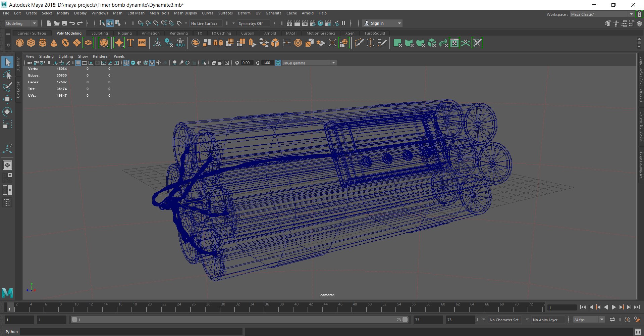
Task: Create a polygon torus from shelf
Action: [x=65, y=43]
